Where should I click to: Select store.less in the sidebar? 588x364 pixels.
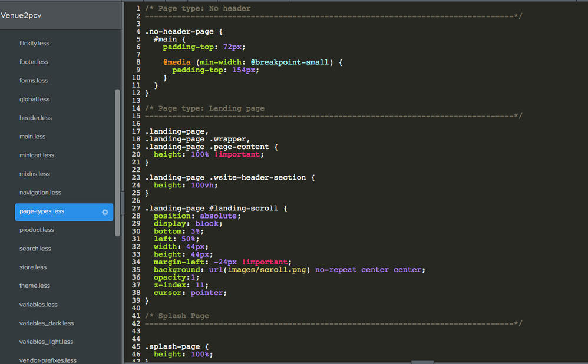(33, 267)
